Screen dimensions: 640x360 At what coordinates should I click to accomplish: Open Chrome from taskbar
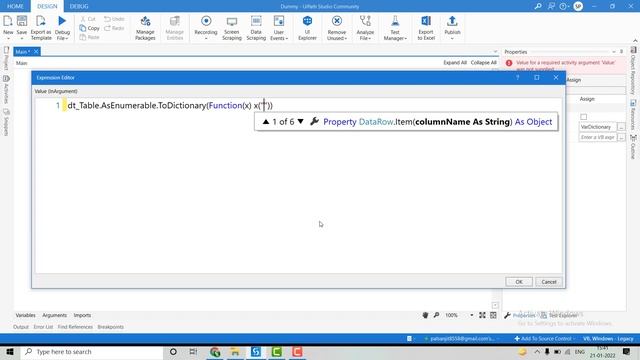[215, 352]
